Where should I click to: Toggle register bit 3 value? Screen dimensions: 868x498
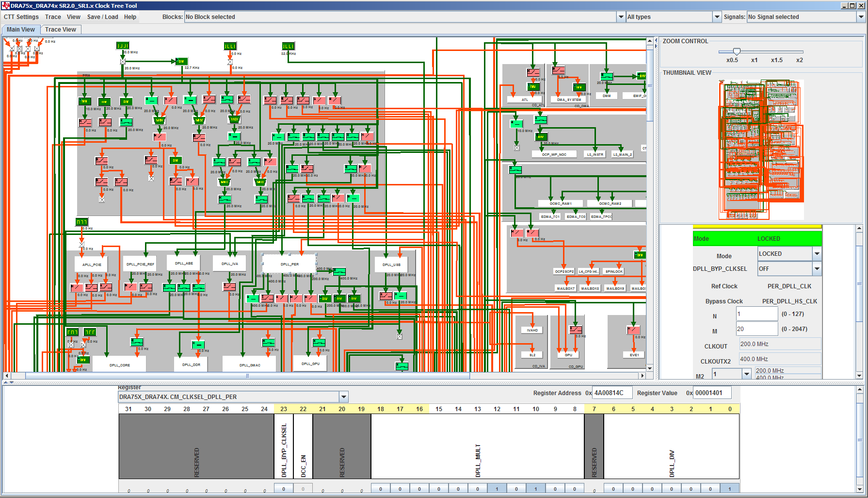(672, 488)
